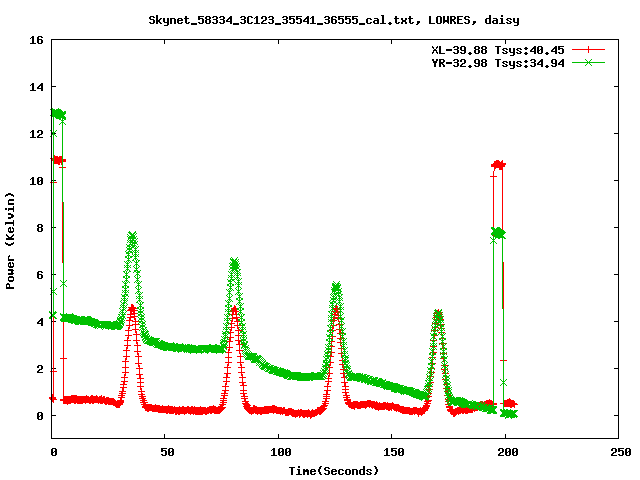Click the y-axis tick label 16
The width and height of the screenshot is (640, 480).
[x=36, y=40]
